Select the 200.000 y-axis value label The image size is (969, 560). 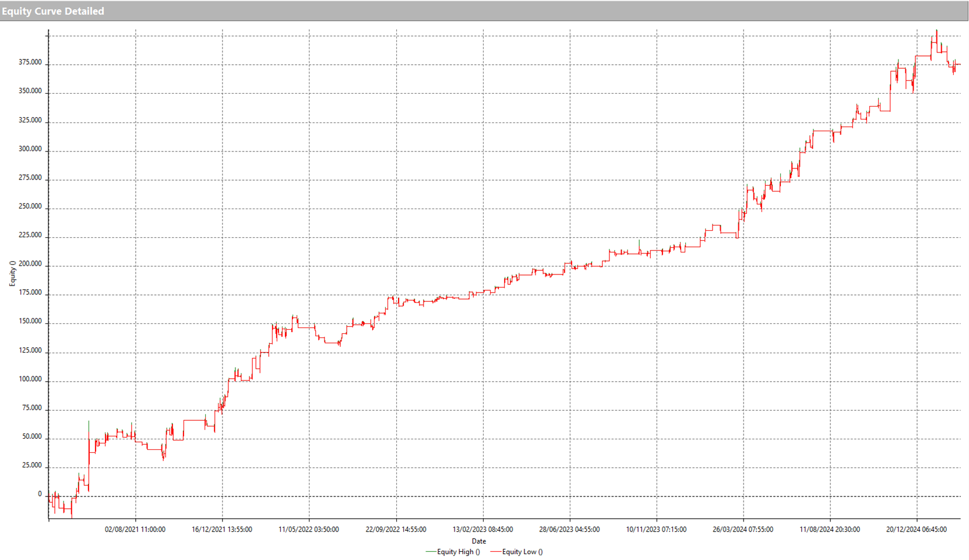[x=30, y=264]
